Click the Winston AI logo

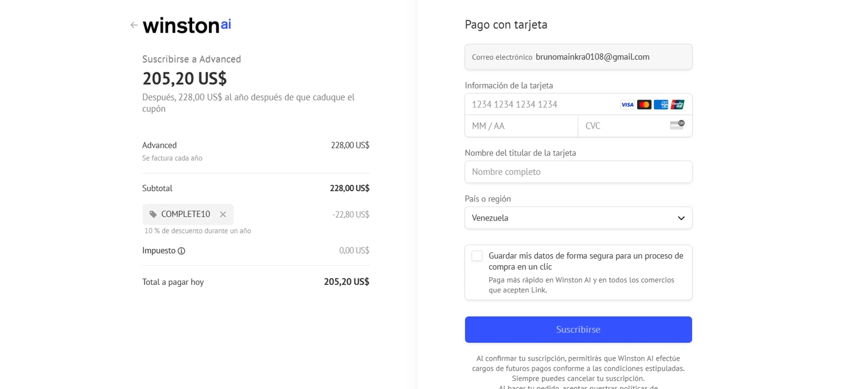point(186,25)
